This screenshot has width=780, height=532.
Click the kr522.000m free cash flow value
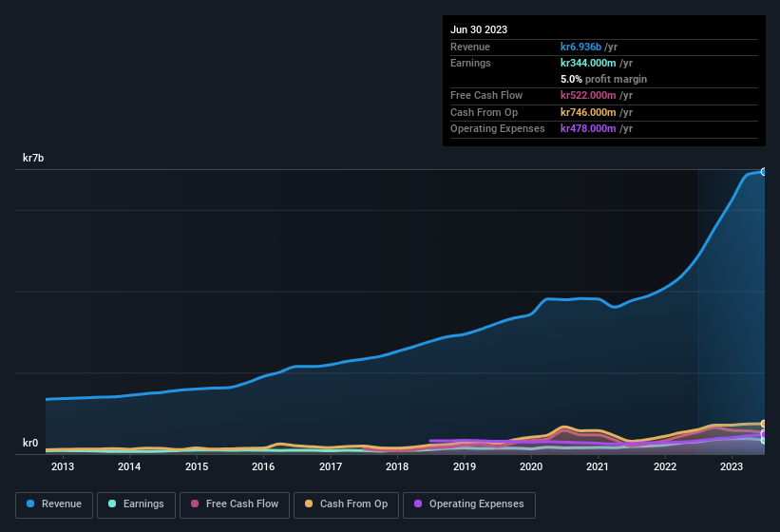(588, 95)
